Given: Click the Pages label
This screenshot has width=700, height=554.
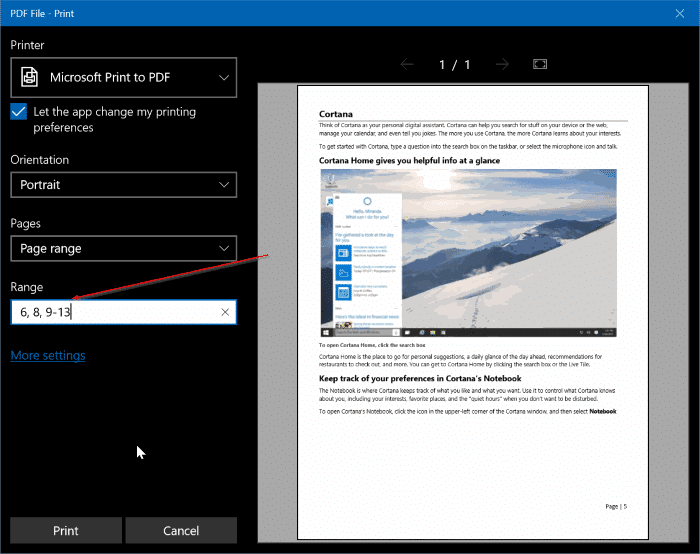Looking at the screenshot, I should click(x=25, y=223).
